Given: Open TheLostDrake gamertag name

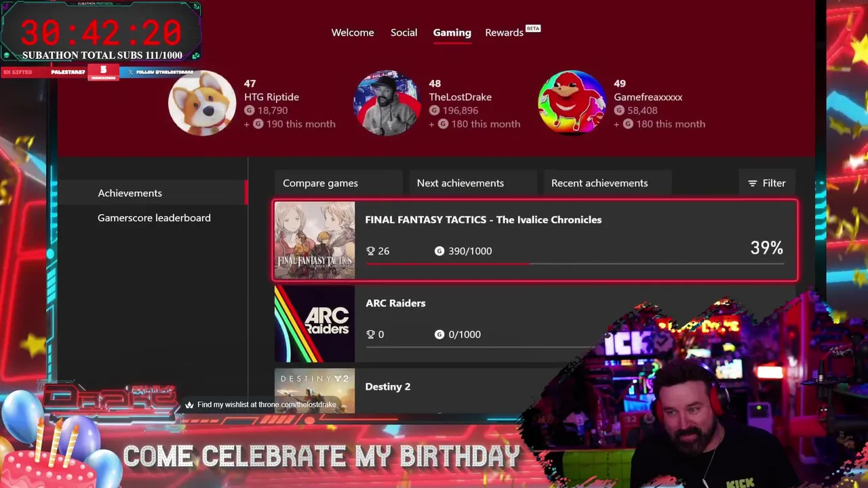Looking at the screenshot, I should tap(460, 97).
